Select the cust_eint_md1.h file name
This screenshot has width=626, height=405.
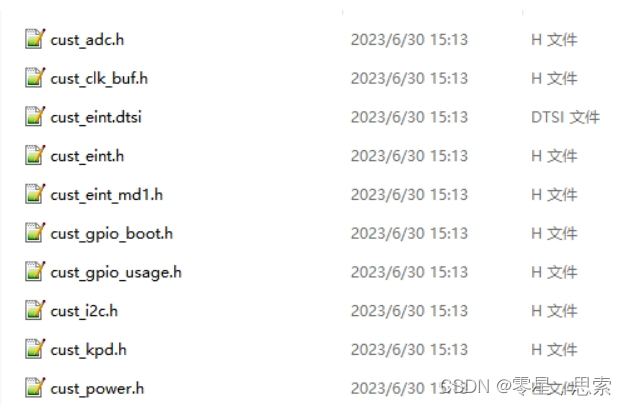click(x=106, y=195)
